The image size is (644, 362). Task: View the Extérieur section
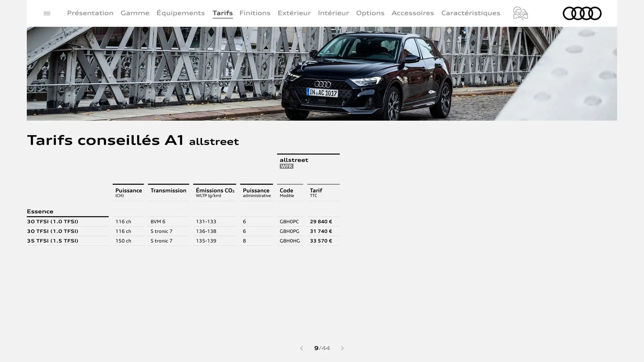click(x=294, y=13)
